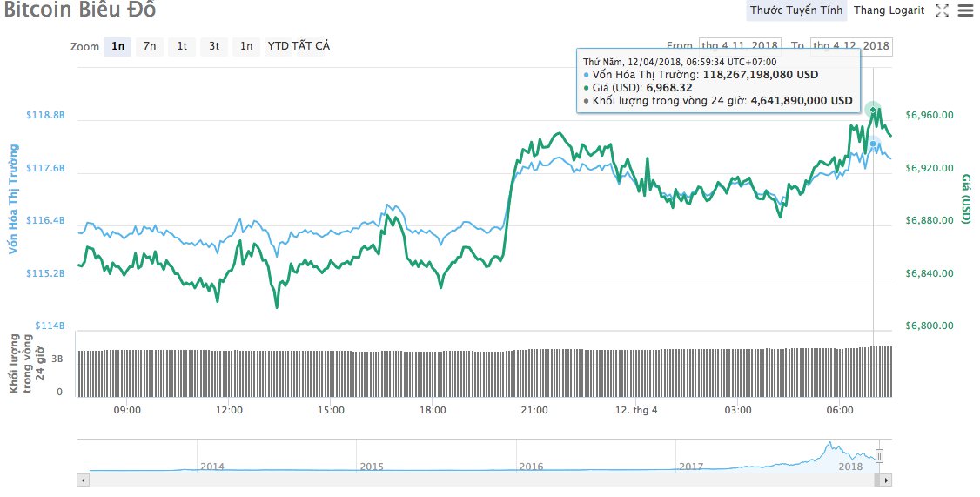Select the first 1n zoom button

pos(117,46)
